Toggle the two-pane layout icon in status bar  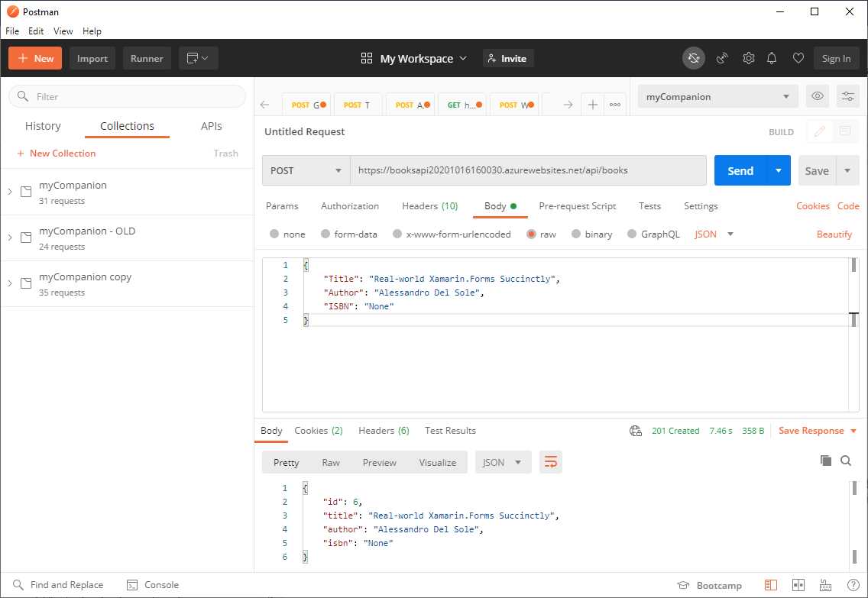pyautogui.click(x=798, y=584)
